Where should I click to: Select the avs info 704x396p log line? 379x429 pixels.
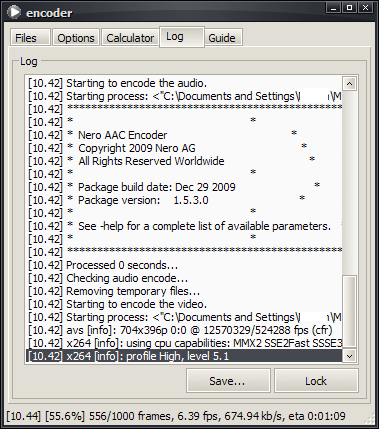coord(184,330)
